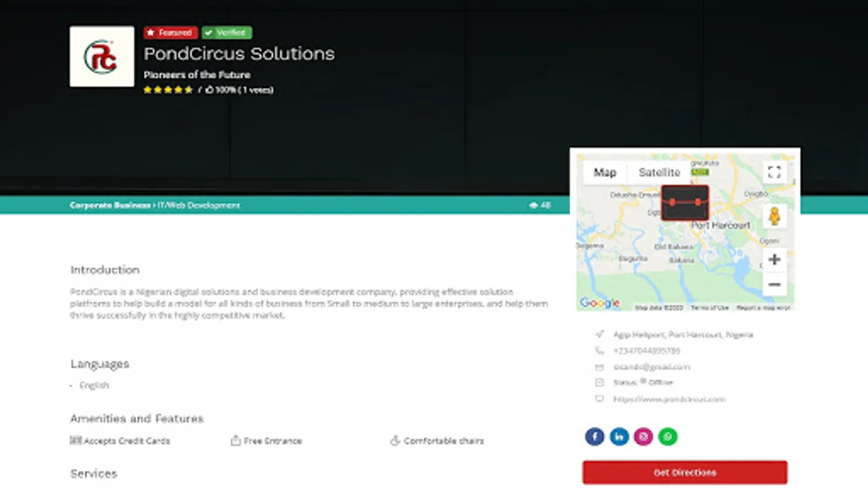
Task: Click the Introduction heading
Action: tap(105, 270)
